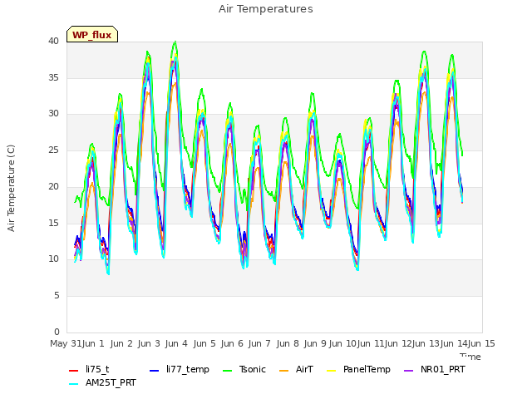Viewport: 532px width, 399px height.
Task: Toggle the li75_t series in the legend
Action: (x=89, y=369)
